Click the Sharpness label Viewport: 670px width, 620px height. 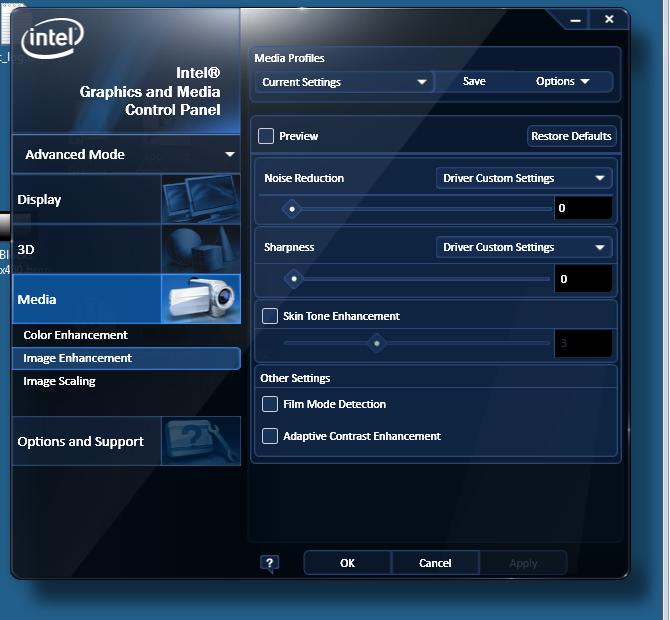[x=289, y=247]
